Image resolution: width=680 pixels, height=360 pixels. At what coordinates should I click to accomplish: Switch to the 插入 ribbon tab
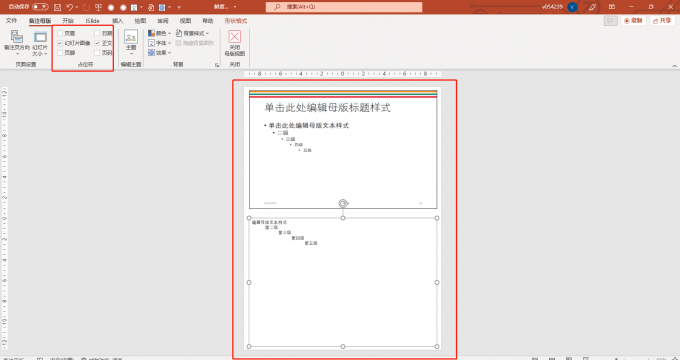tap(118, 20)
